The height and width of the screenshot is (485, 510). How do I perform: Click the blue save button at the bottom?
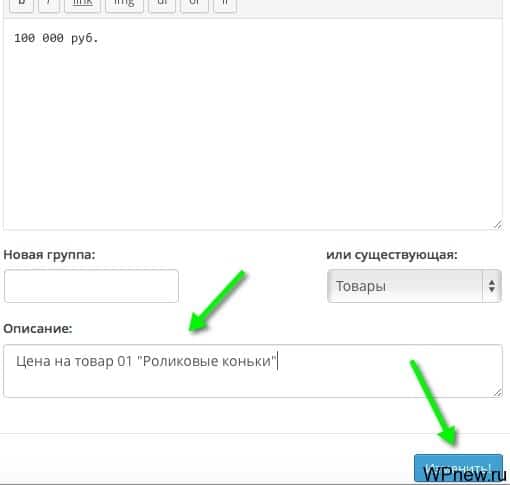(458, 468)
